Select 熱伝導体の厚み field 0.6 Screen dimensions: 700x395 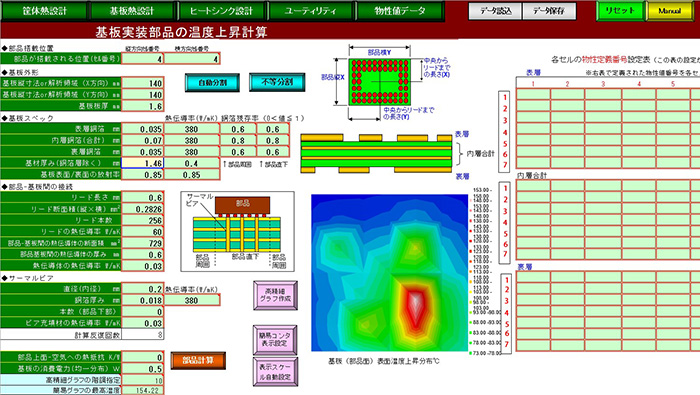[142, 255]
